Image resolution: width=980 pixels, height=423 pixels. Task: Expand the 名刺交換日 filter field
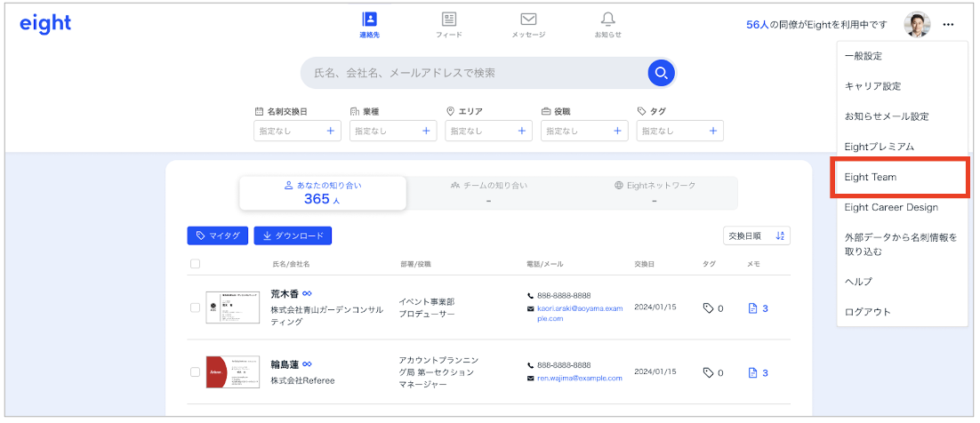pyautogui.click(x=298, y=131)
